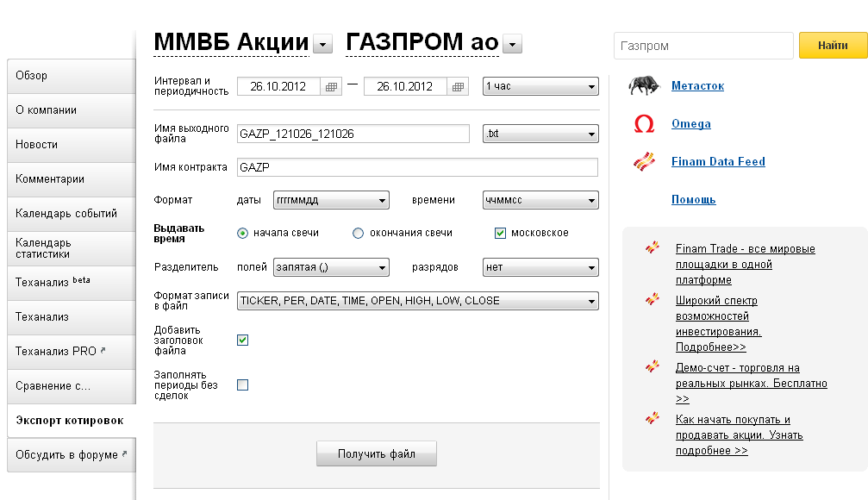Open the .txt file extension dropdown
Image resolution: width=868 pixels, height=500 pixels.
click(540, 134)
